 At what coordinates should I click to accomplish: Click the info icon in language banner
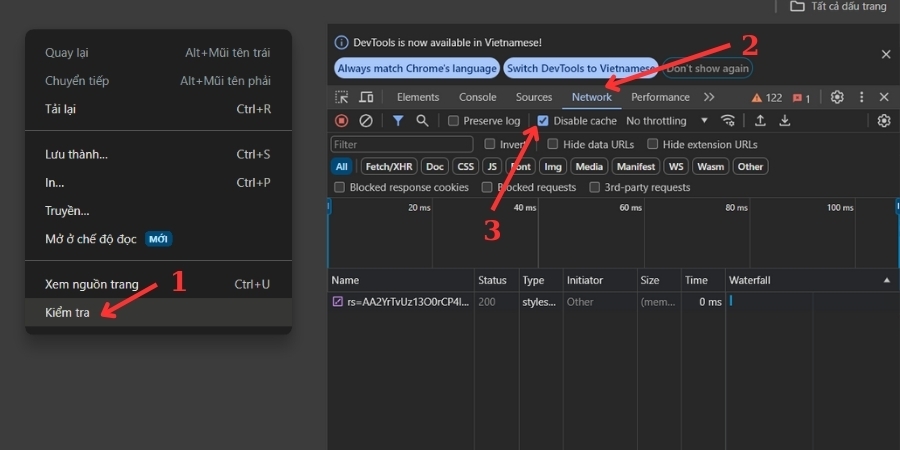coord(342,42)
